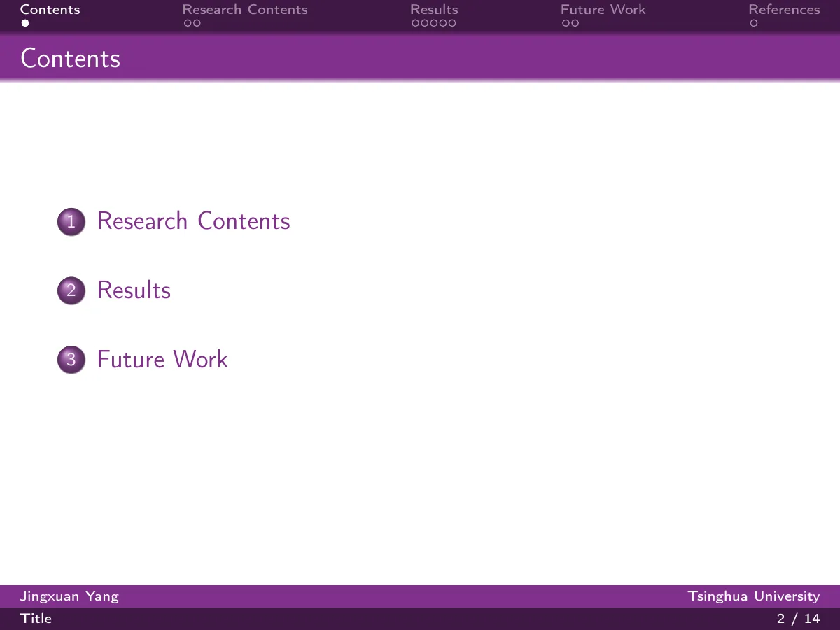840x630 pixels.
Task: Select the first slide dot under Future Work header
Action: tap(566, 23)
